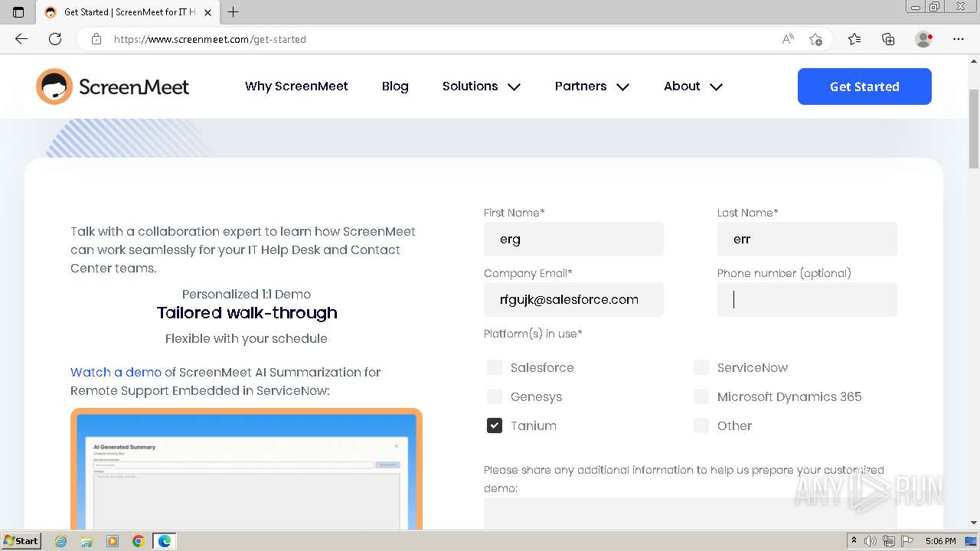Expand the Solutions dropdown menu

click(x=481, y=86)
